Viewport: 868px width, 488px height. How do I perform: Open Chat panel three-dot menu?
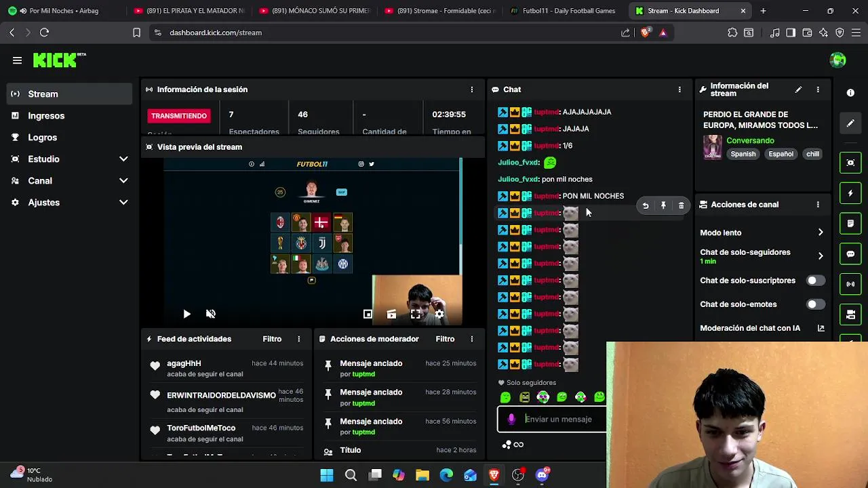pyautogui.click(x=679, y=89)
